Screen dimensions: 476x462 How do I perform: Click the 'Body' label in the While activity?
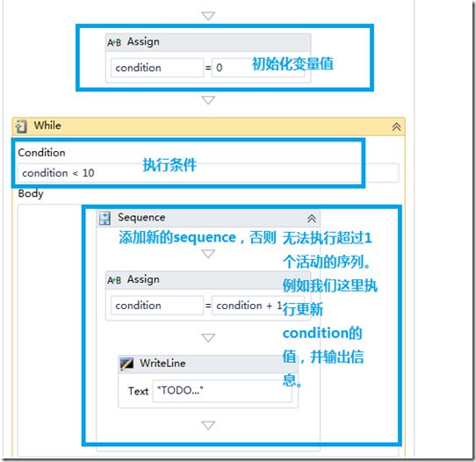(31, 194)
